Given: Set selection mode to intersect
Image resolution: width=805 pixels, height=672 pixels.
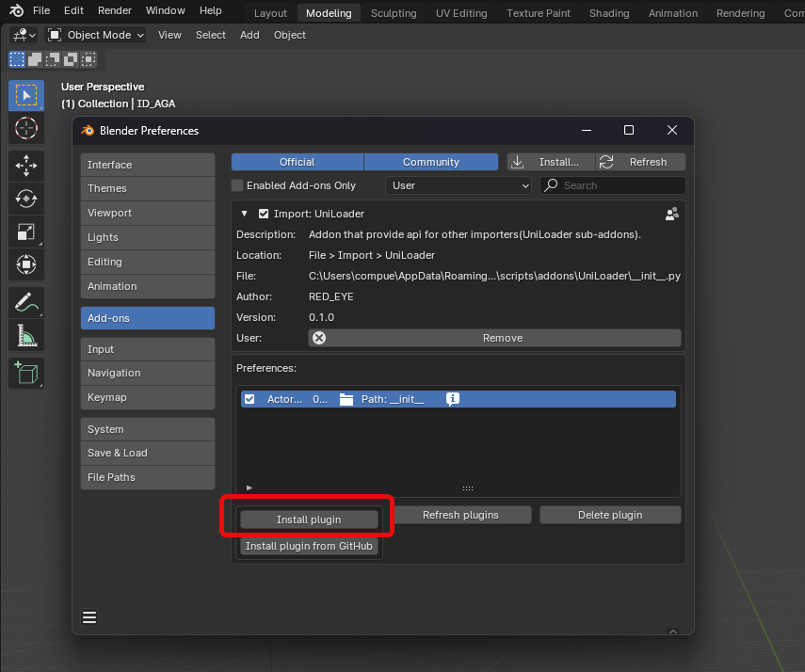Looking at the screenshot, I should click(89, 59).
